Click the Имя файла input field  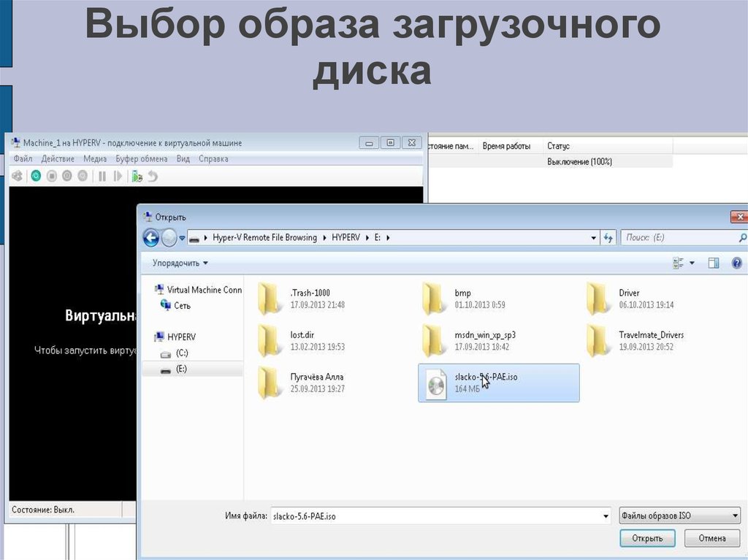click(438, 515)
